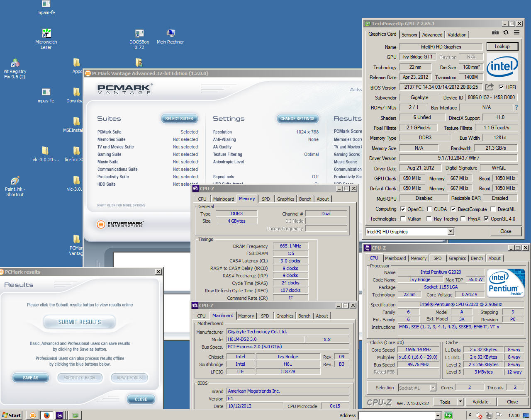This screenshot has width=531, height=420.
Task: Click the DRAM Frequency 665.1 MHz value
Action: click(290, 246)
